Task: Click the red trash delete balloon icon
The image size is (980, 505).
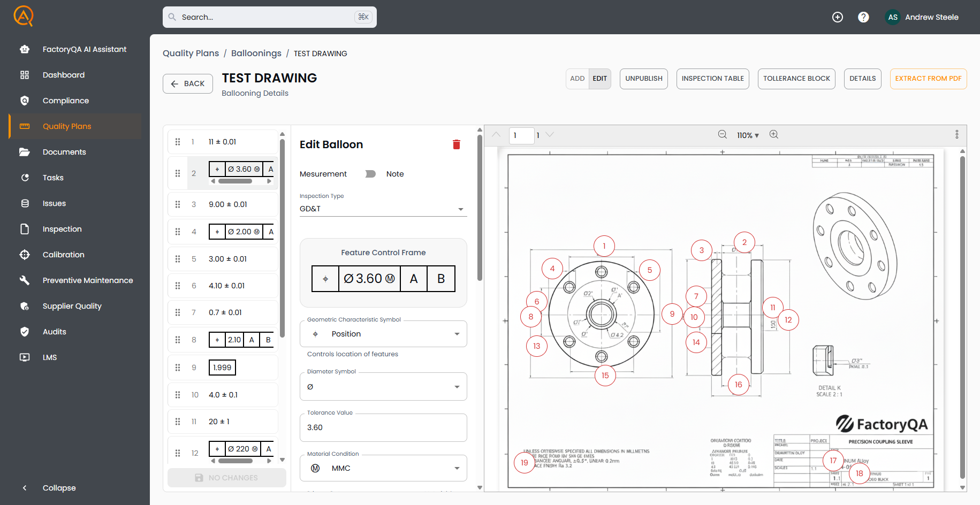Action: [457, 144]
